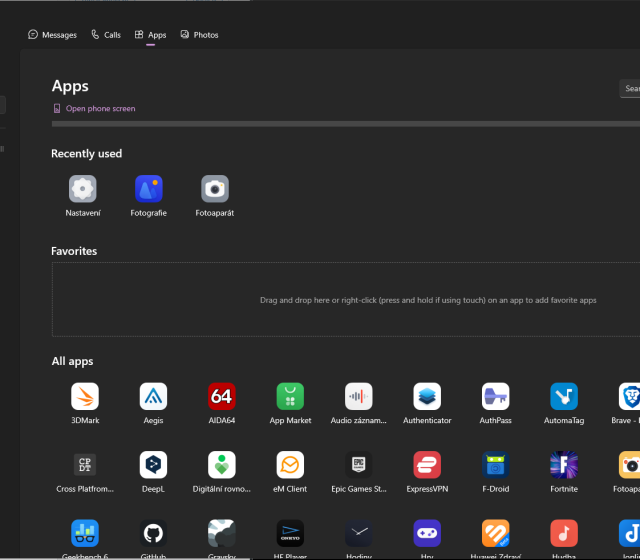Viewport: 640px width, 560px height.
Task: Open the Nastavení app from Recently used
Action: pyautogui.click(x=82, y=189)
